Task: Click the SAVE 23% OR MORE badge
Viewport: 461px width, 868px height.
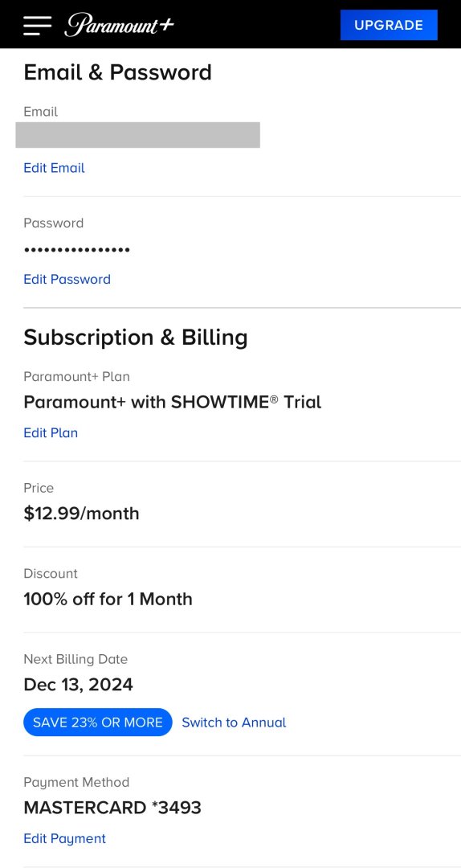Action: pos(98,723)
